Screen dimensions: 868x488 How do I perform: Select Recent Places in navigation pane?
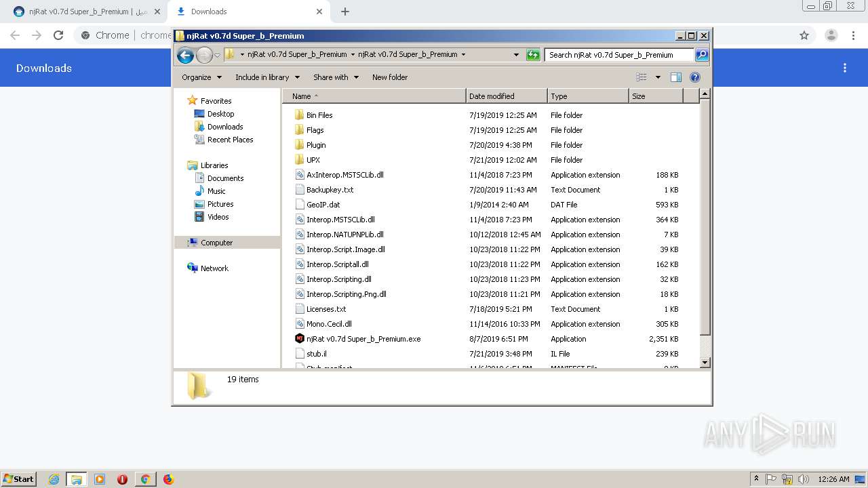pos(230,140)
